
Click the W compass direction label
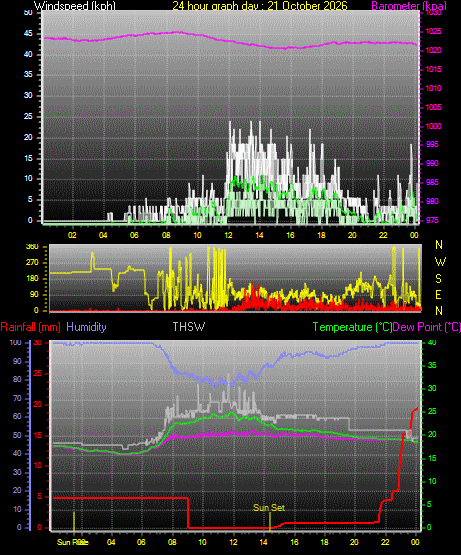coord(440,262)
